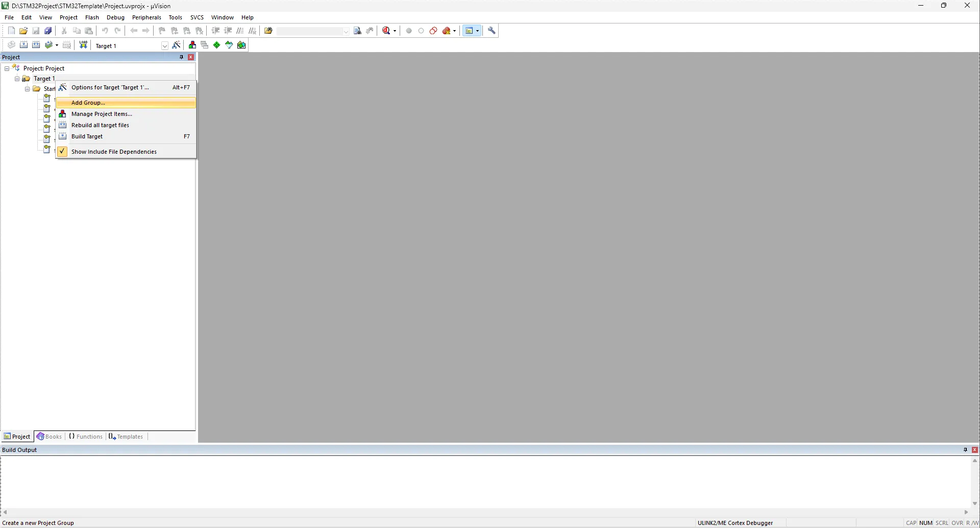The image size is (980, 528).
Task: Click the Options for Target toolbar icon
Action: [177, 45]
